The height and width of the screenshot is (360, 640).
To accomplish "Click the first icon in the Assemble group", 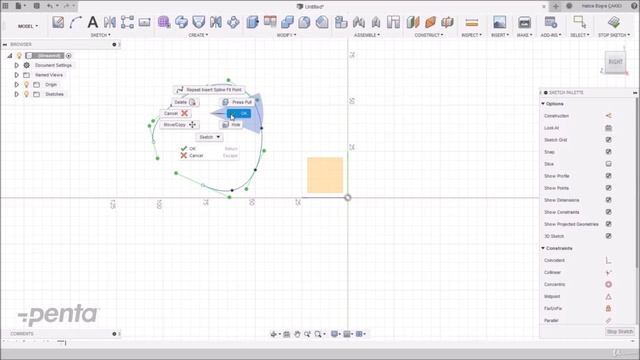I will click(x=341, y=22).
